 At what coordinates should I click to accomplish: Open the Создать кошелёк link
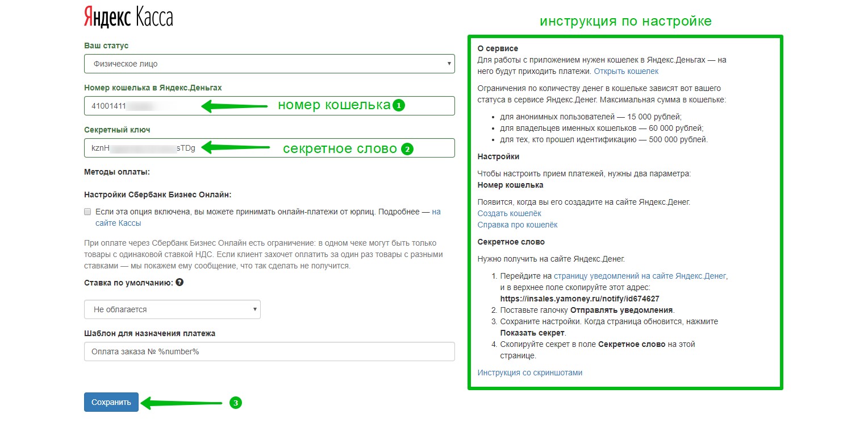[510, 213]
